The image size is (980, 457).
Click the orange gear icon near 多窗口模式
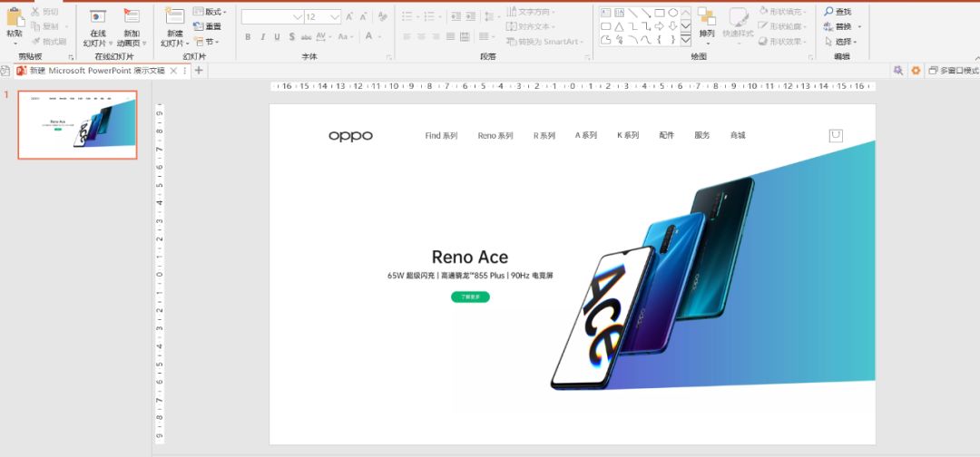(x=916, y=71)
